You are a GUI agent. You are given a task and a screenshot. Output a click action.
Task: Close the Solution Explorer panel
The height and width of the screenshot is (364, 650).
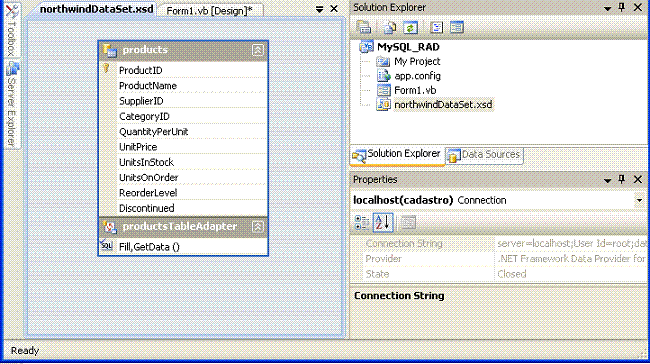click(638, 7)
